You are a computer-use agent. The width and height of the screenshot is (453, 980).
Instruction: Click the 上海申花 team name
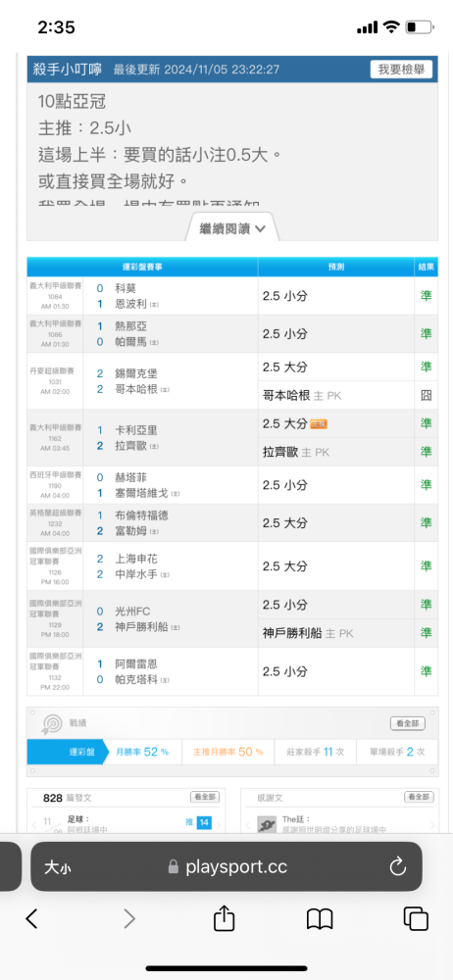point(136,559)
